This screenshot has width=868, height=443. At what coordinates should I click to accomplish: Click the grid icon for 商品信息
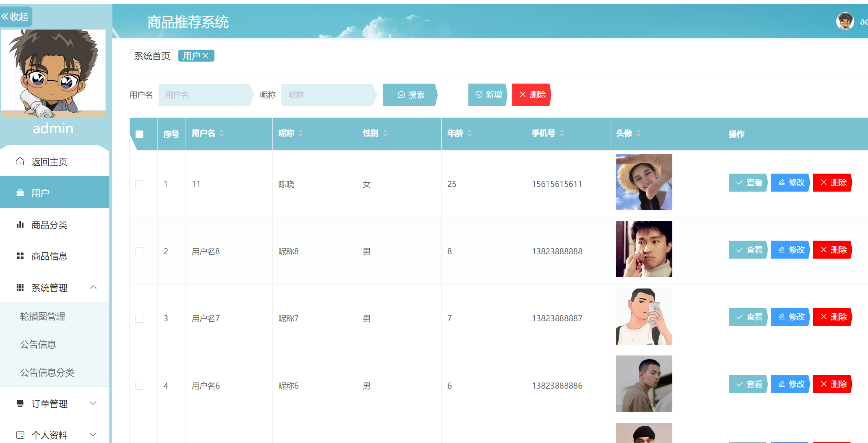coord(20,256)
